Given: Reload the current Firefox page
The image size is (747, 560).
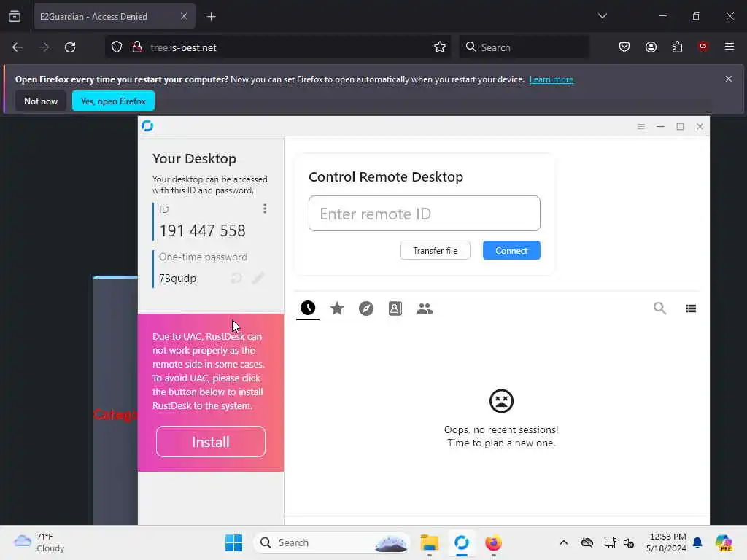Looking at the screenshot, I should tap(70, 47).
